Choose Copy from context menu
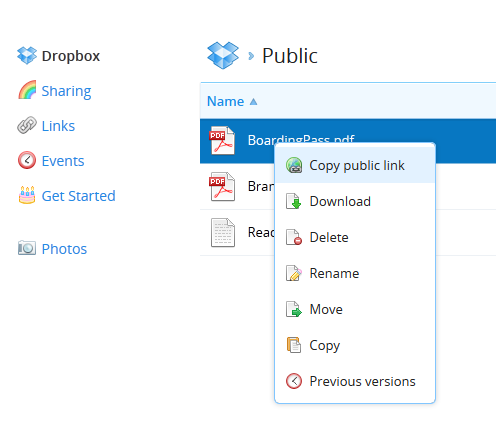This screenshot has width=496, height=421. coord(355,345)
